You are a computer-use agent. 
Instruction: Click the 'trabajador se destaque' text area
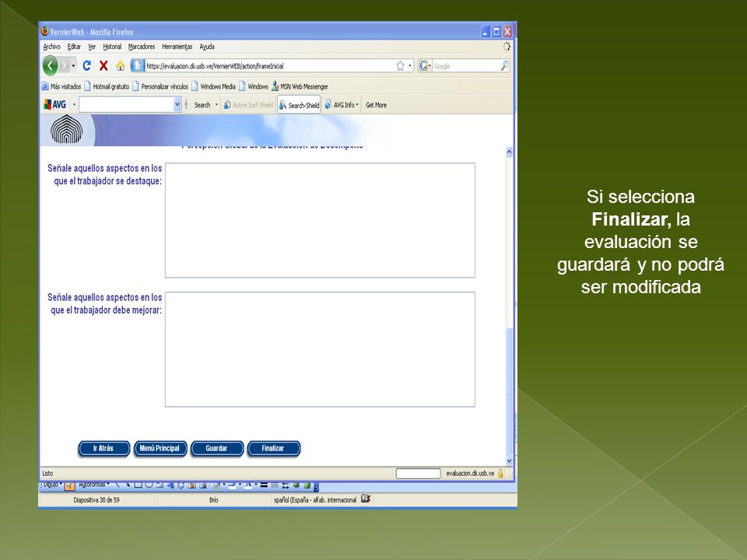[x=320, y=220]
